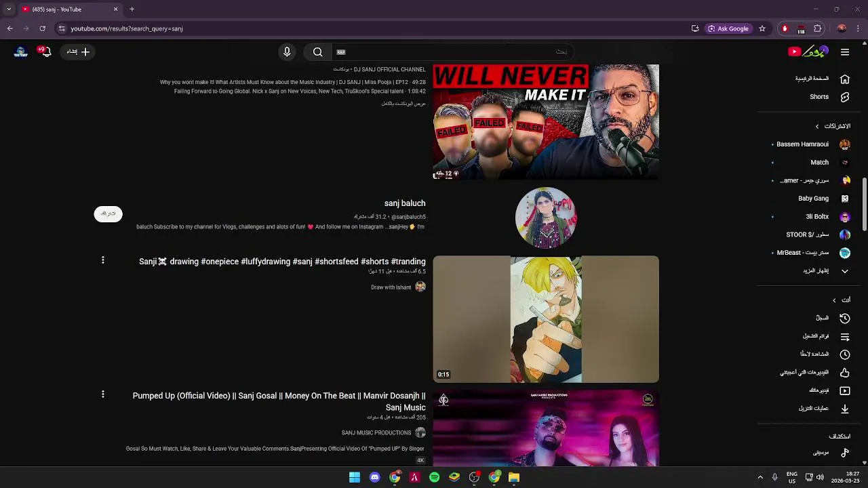Click the address bar URL
This screenshot has width=868, height=488.
[127, 28]
